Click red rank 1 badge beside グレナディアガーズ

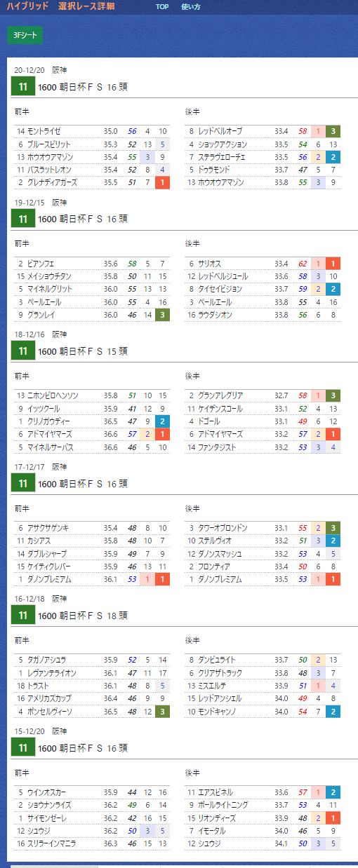point(162,182)
